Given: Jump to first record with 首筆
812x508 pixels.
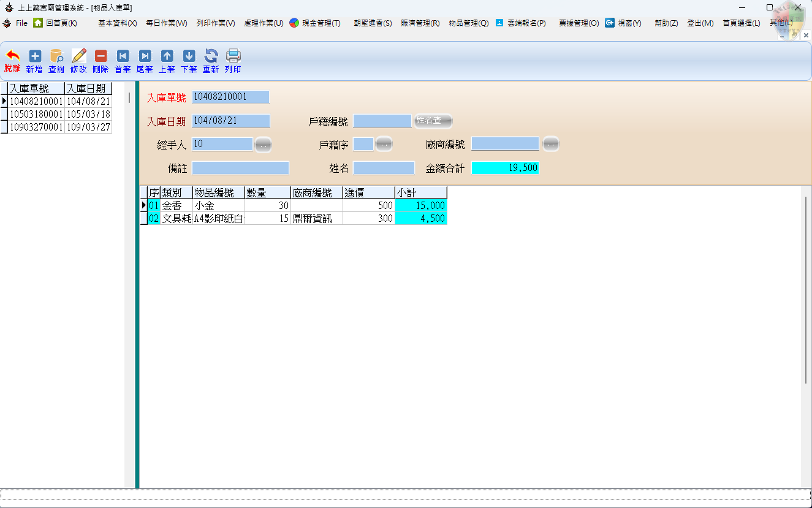Looking at the screenshot, I should click(123, 56).
